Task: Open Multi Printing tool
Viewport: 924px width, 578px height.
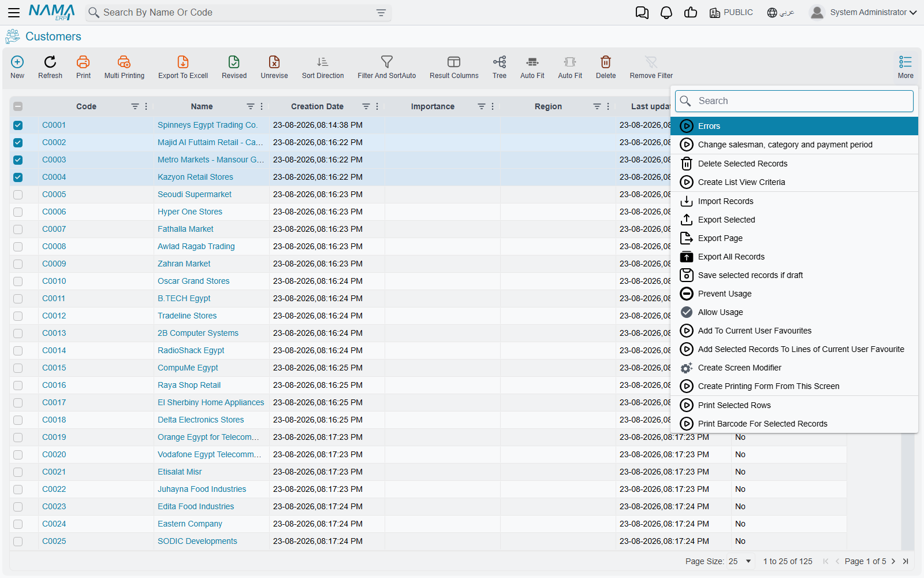Action: pyautogui.click(x=124, y=68)
